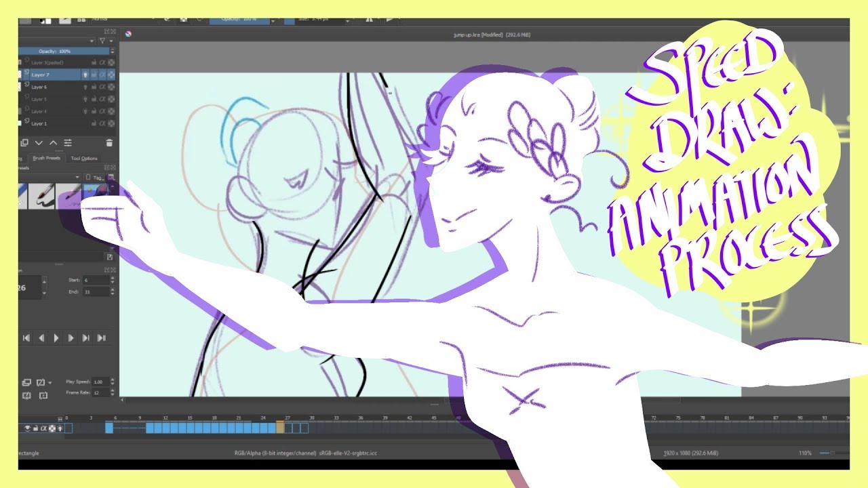Toggle timeline layer lock icon
Image resolution: width=868 pixels, height=488 pixels.
tap(36, 428)
